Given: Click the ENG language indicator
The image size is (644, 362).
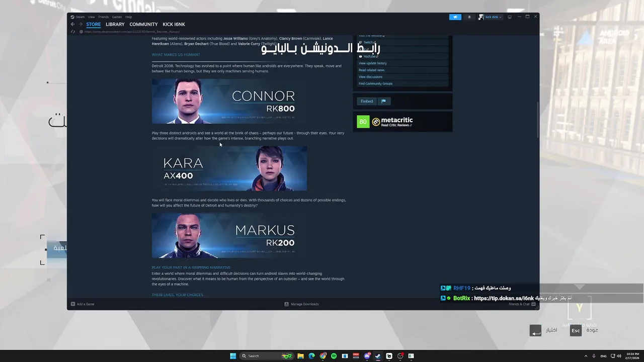Looking at the screenshot, I should [603, 356].
